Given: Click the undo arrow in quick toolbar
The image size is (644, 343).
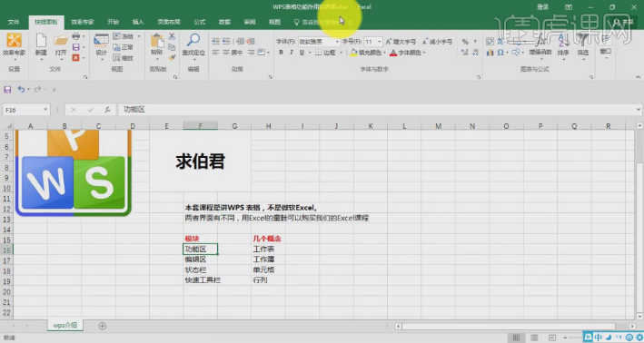Looking at the screenshot, I should click(21, 89).
